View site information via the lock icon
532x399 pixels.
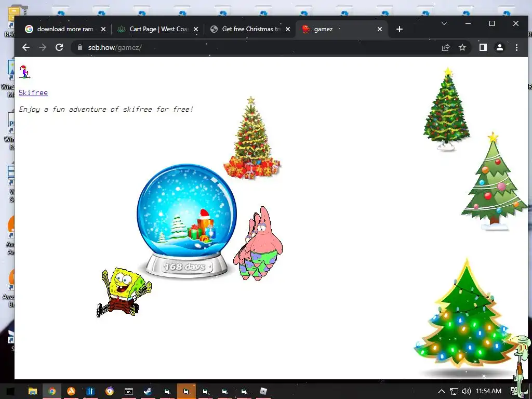coord(79,47)
